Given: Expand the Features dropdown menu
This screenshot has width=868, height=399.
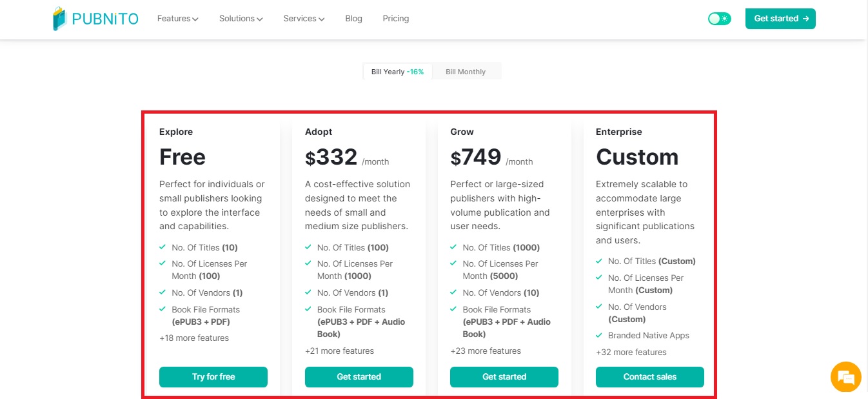Looking at the screenshot, I should coord(177,19).
